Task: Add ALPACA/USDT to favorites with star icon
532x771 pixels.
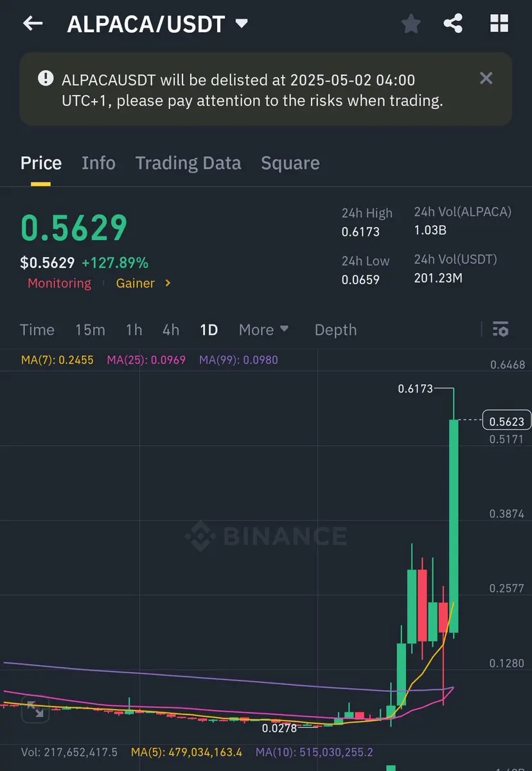Action: (411, 24)
